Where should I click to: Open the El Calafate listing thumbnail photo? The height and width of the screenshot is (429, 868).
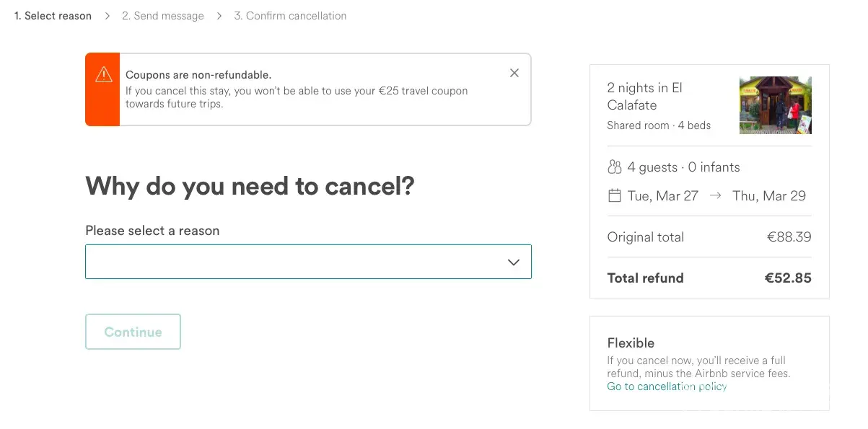(x=775, y=105)
